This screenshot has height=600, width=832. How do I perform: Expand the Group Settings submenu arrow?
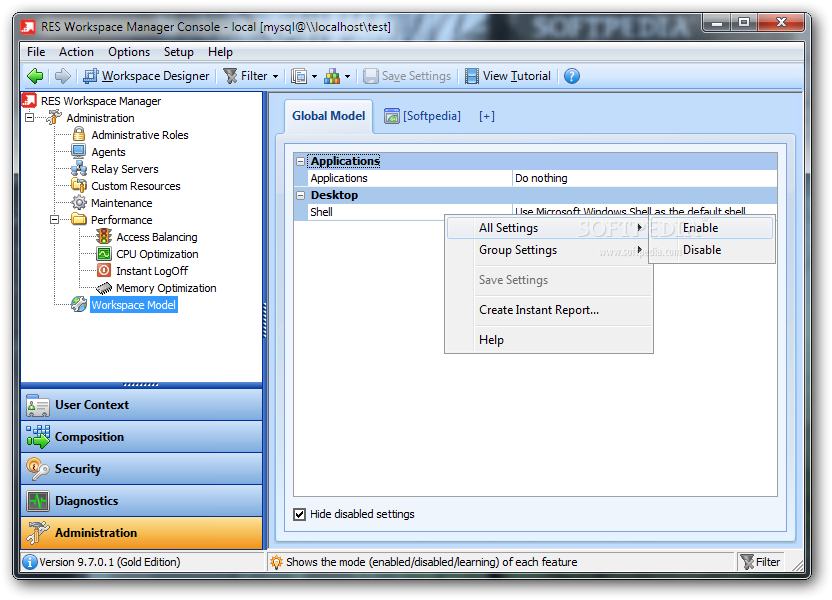[x=640, y=249]
